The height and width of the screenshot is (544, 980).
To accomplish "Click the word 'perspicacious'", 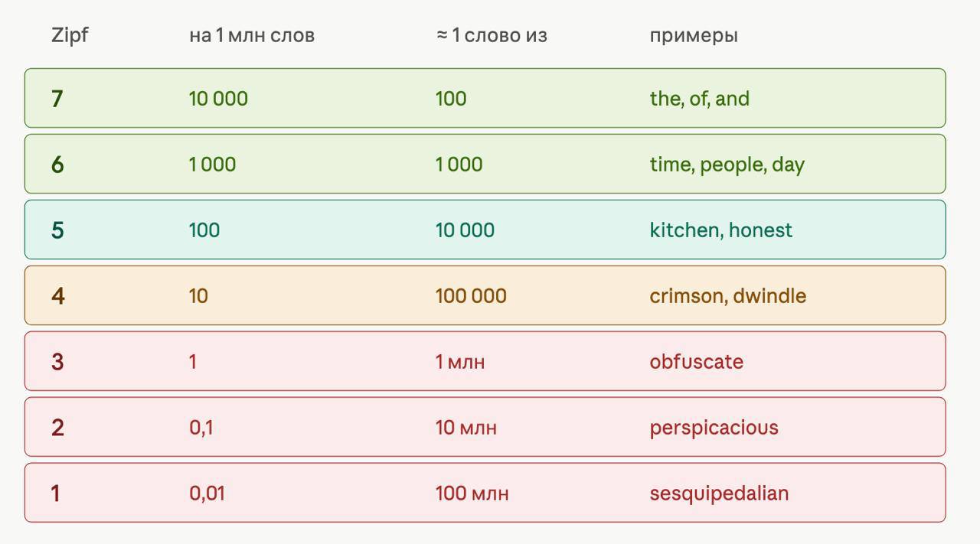I will click(x=714, y=428).
